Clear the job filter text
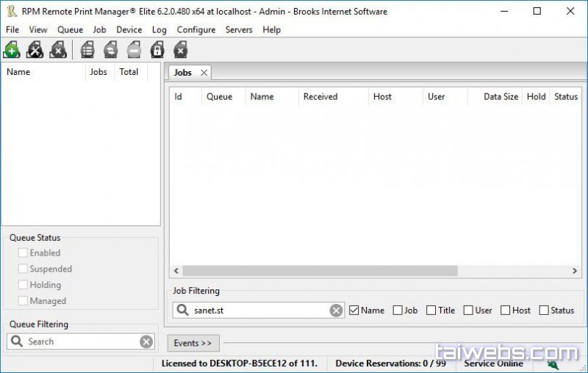Image resolution: width=588 pixels, height=373 pixels. 336,311
